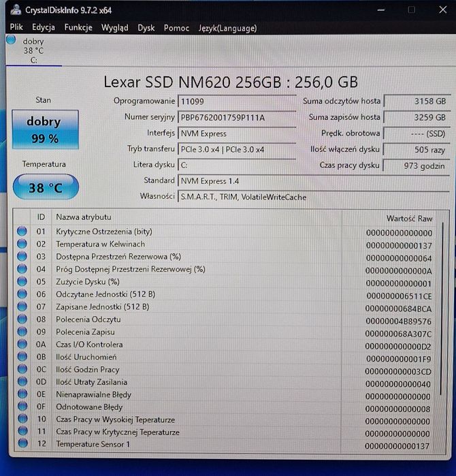Open the Plik menu
This screenshot has width=456, height=476.
[x=16, y=27]
